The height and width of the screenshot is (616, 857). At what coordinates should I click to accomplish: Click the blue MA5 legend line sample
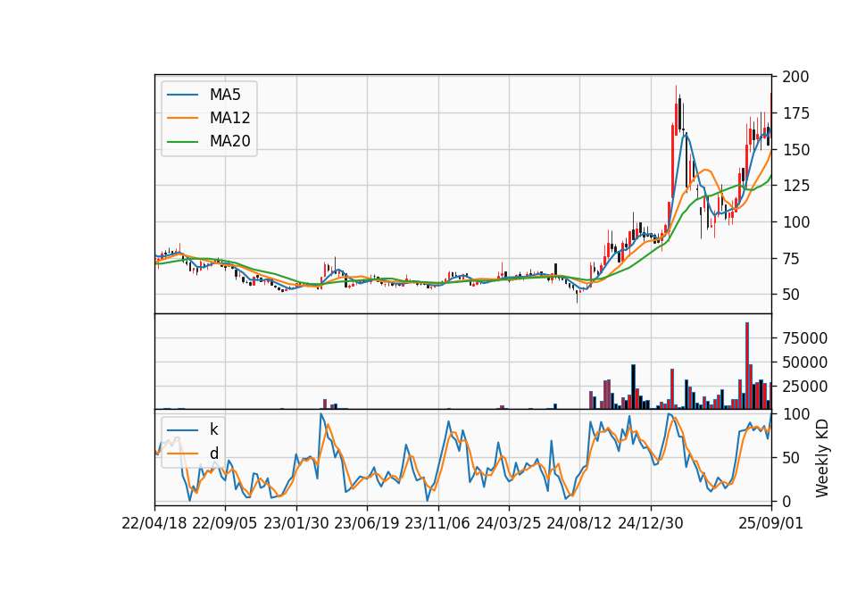pyautogui.click(x=182, y=96)
